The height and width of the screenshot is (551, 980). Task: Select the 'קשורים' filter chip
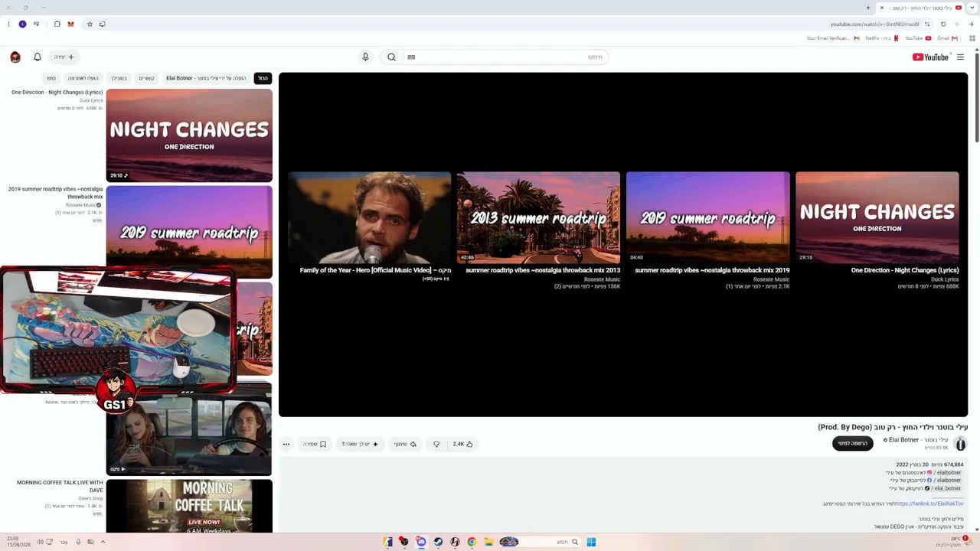pos(146,78)
